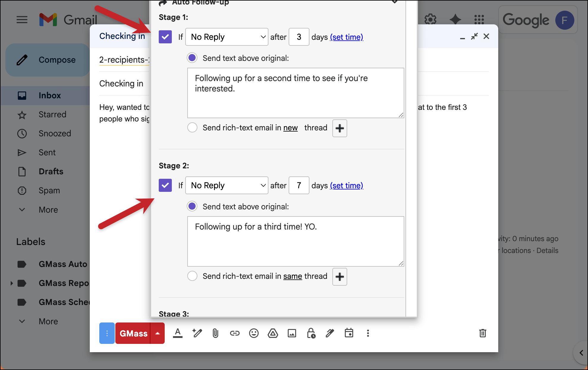Uncheck the Stage 1 follow-up checkbox
This screenshot has width=588, height=370.
point(165,37)
